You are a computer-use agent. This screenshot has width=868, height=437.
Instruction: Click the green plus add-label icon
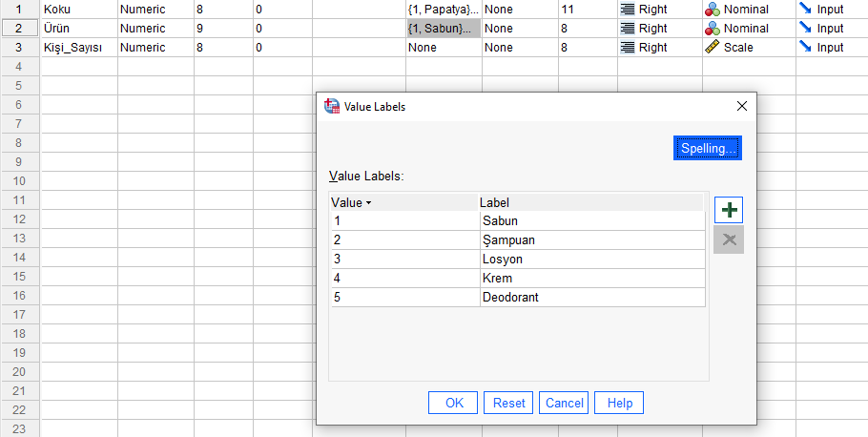[729, 210]
